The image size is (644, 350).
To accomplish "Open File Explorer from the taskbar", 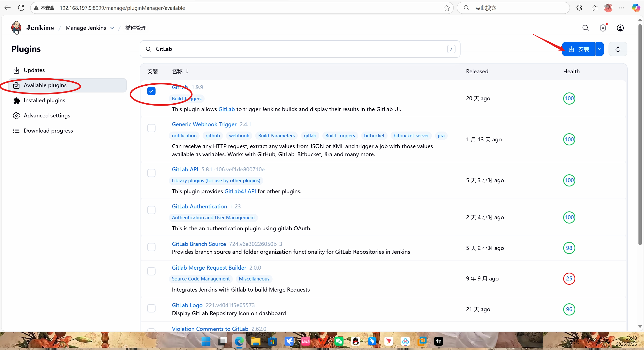I will click(x=256, y=341).
